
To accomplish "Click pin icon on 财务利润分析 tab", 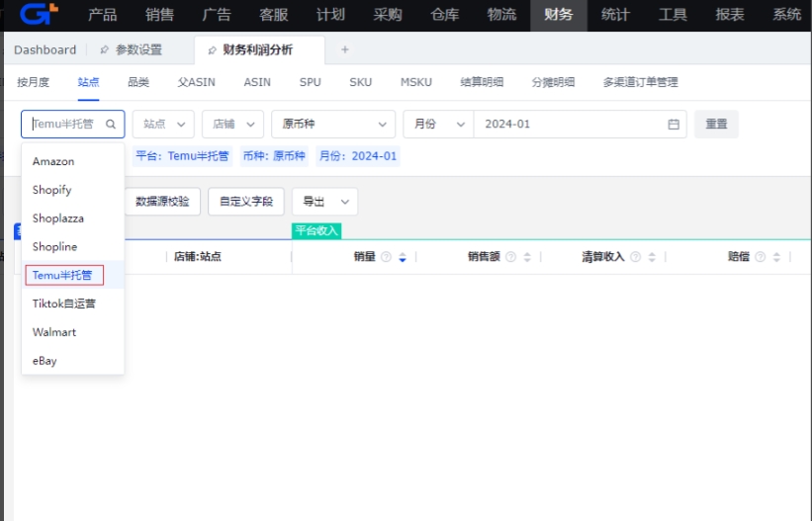I will (212, 50).
